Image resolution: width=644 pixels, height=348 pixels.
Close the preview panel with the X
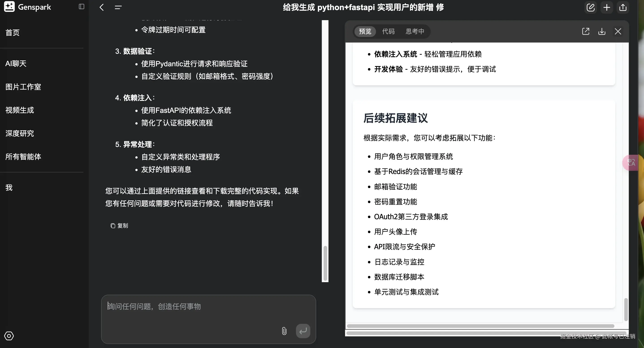tap(618, 31)
